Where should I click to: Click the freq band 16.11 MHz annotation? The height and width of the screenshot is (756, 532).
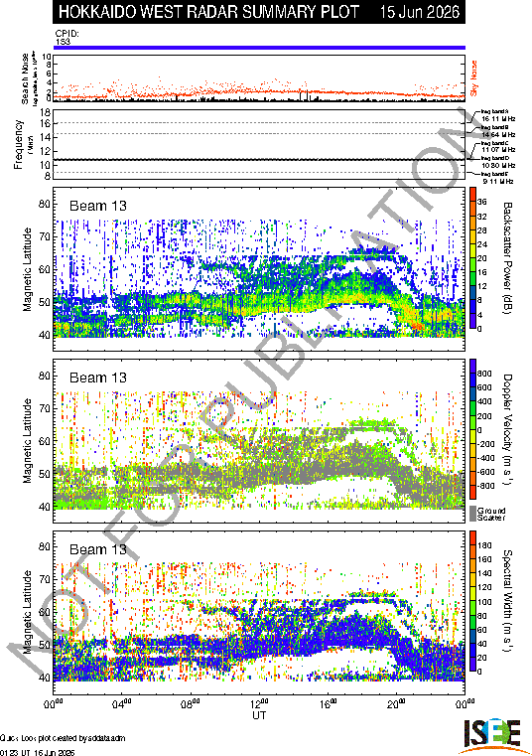(498, 115)
